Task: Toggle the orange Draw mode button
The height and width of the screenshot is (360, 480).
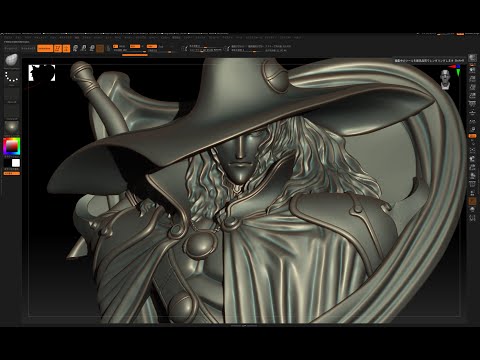Action: (x=66, y=48)
